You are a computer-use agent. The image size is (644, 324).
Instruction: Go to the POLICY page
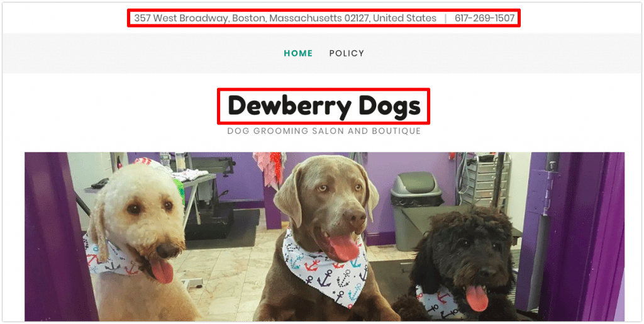click(x=347, y=53)
